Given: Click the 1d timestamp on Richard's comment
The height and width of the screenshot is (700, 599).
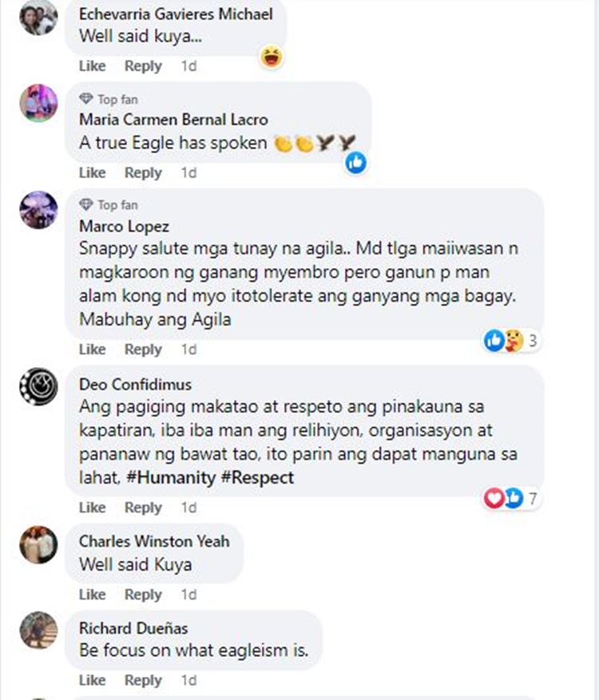Looking at the screenshot, I should 188,680.
